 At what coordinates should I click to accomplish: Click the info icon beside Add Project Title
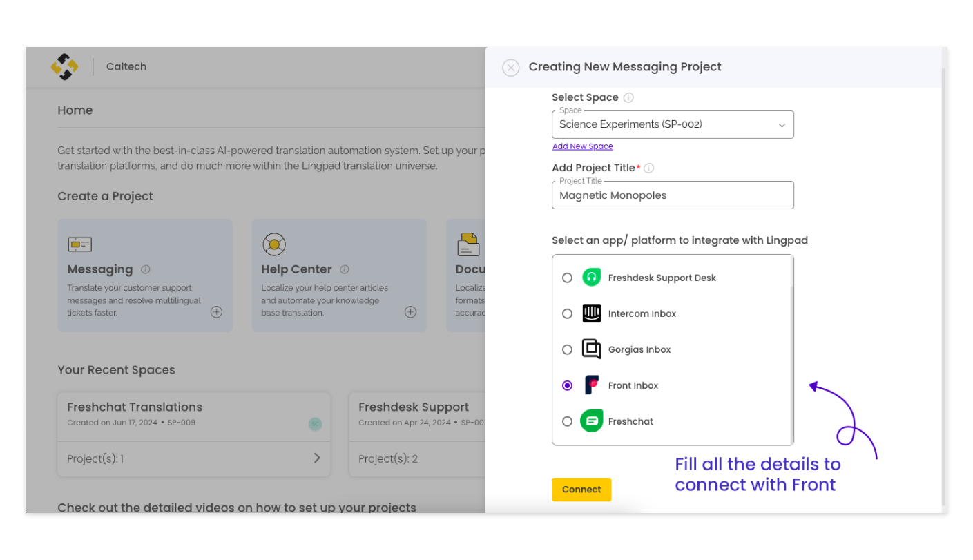point(649,168)
